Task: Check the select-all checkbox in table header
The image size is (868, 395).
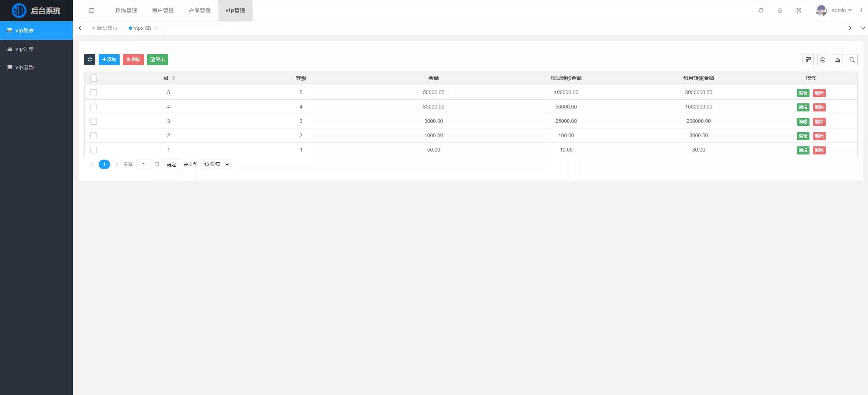Action: [x=93, y=78]
